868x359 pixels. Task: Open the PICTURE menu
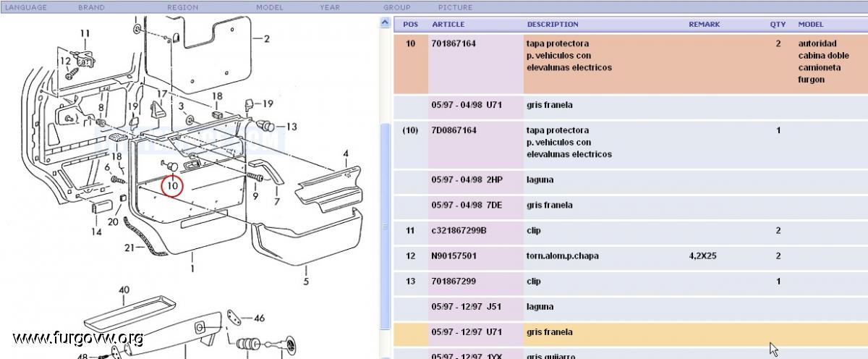coord(456,7)
